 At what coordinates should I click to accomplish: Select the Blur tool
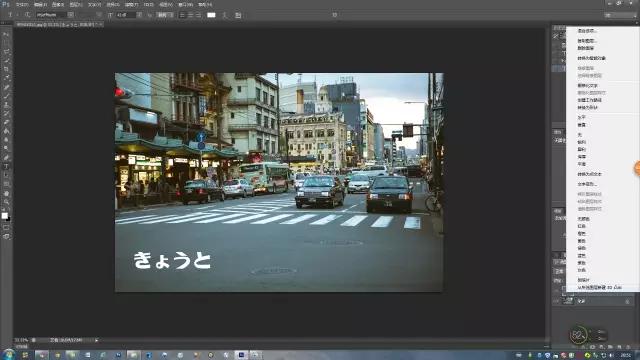pos(6,140)
